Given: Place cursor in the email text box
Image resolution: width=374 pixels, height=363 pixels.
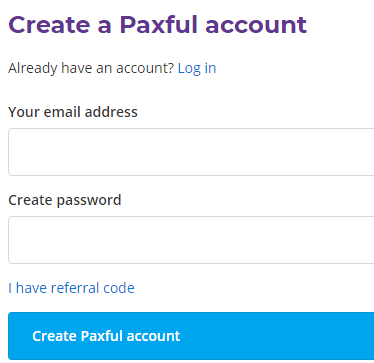Looking at the screenshot, I should [x=191, y=152].
